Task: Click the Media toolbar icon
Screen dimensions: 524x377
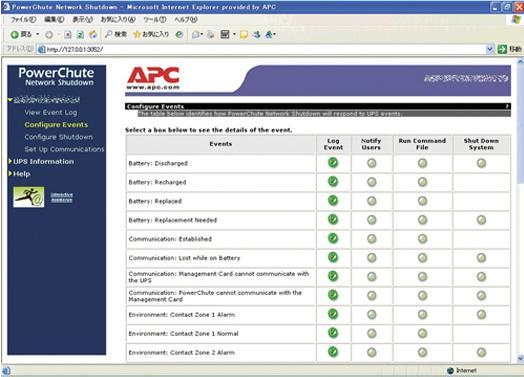Action: pos(179,34)
